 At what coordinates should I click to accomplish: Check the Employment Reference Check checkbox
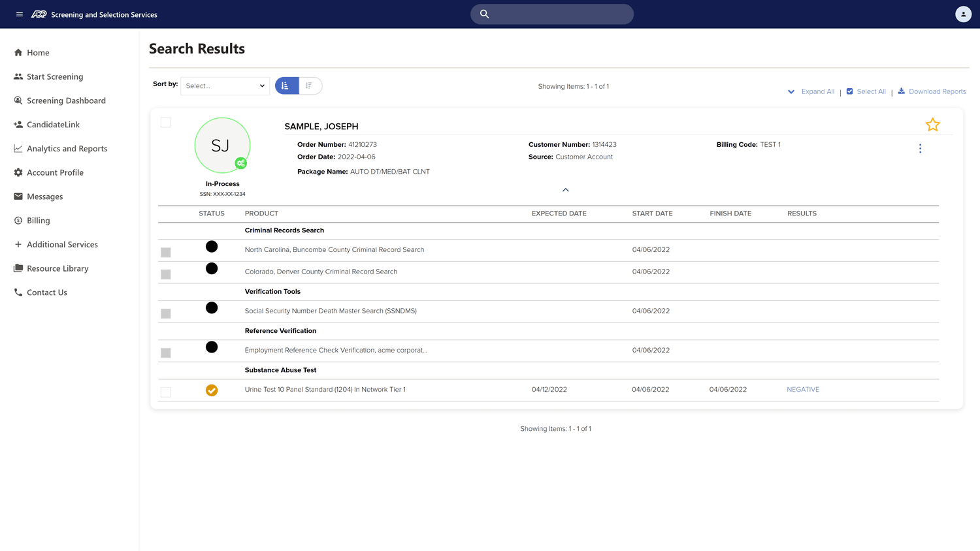pos(166,353)
